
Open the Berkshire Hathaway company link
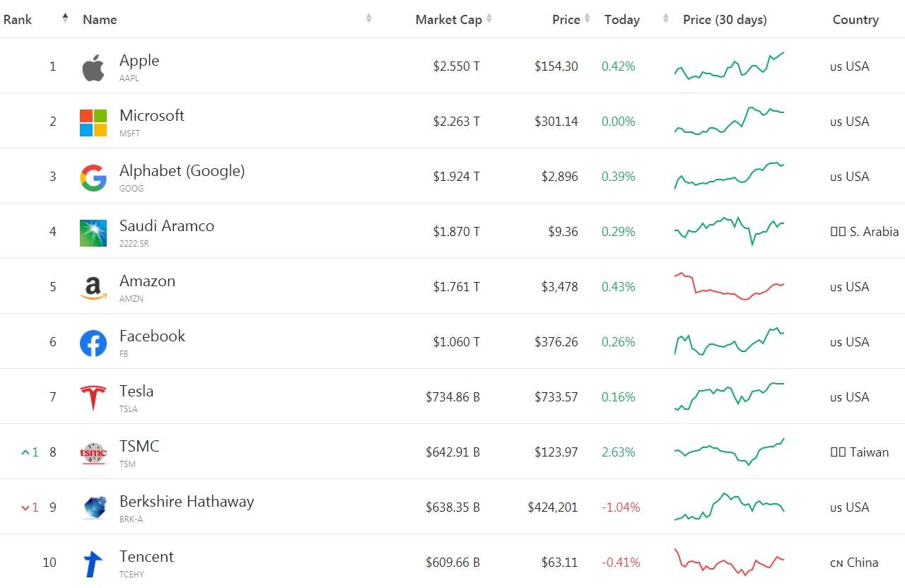[187, 502]
